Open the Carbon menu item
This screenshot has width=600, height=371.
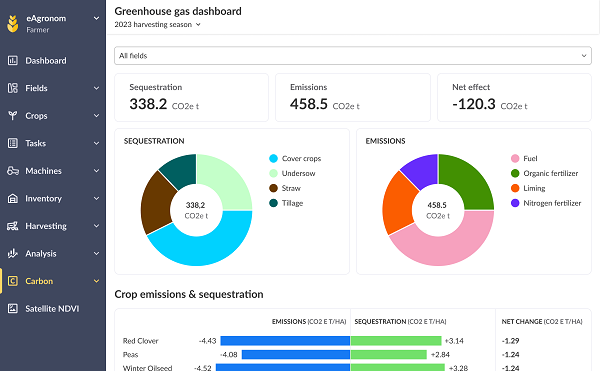53,281
